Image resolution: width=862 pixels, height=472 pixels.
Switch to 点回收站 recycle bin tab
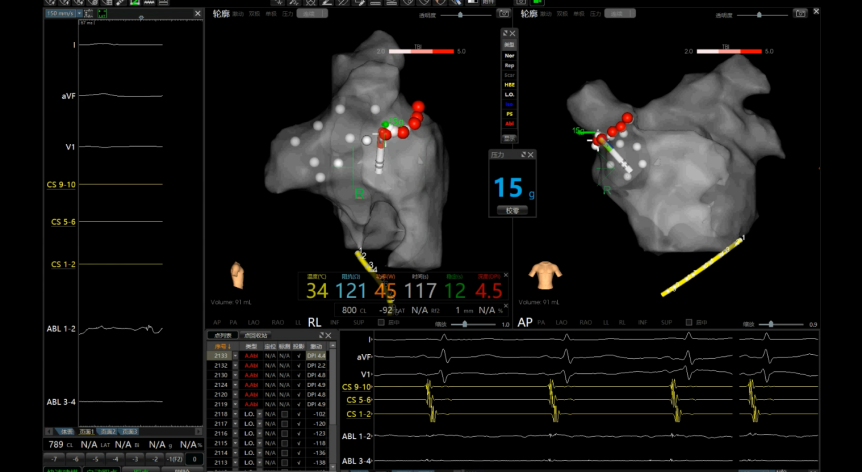click(257, 335)
